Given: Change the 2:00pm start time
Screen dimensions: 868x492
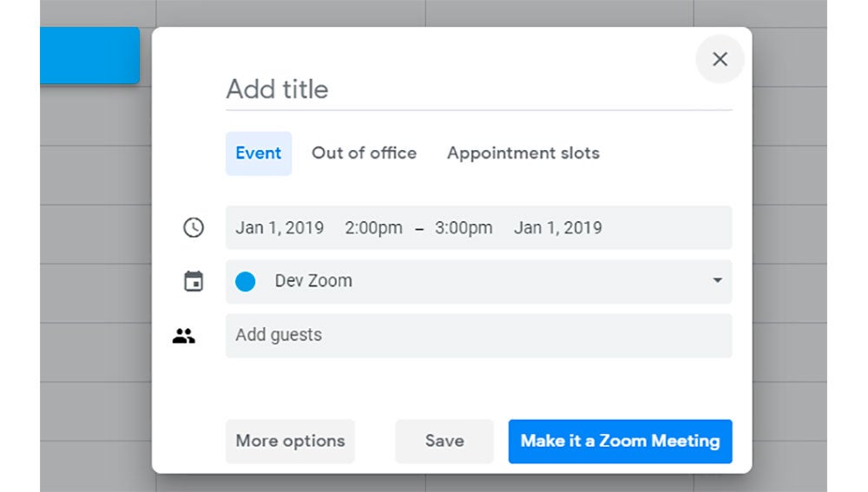Looking at the screenshot, I should (x=373, y=228).
